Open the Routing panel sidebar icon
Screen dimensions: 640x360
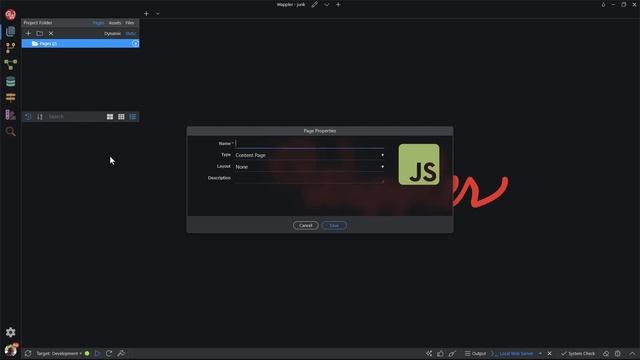[11, 98]
